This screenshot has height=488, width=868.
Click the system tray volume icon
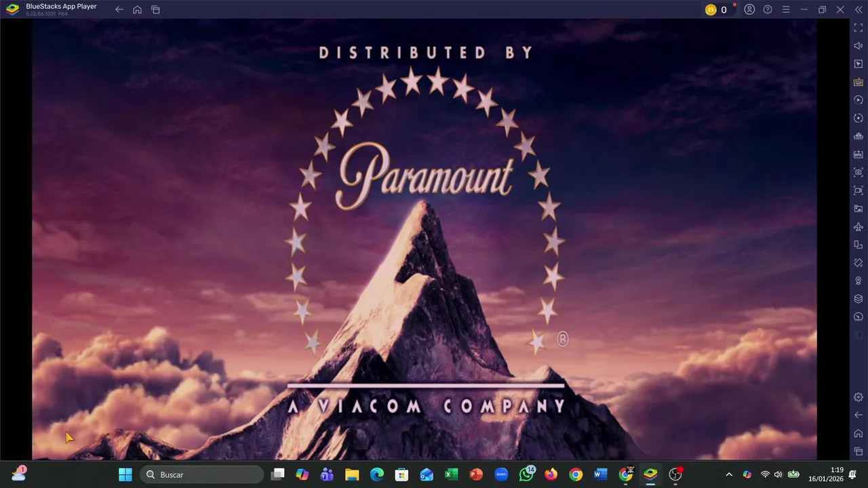778,474
